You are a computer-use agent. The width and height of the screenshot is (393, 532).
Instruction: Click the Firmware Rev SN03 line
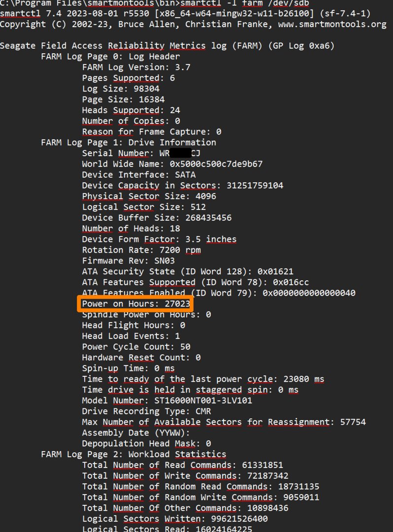128,261
